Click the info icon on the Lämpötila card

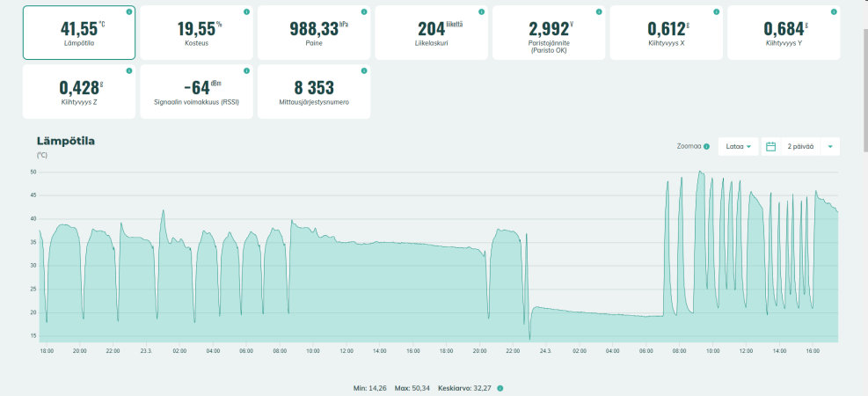tap(129, 11)
